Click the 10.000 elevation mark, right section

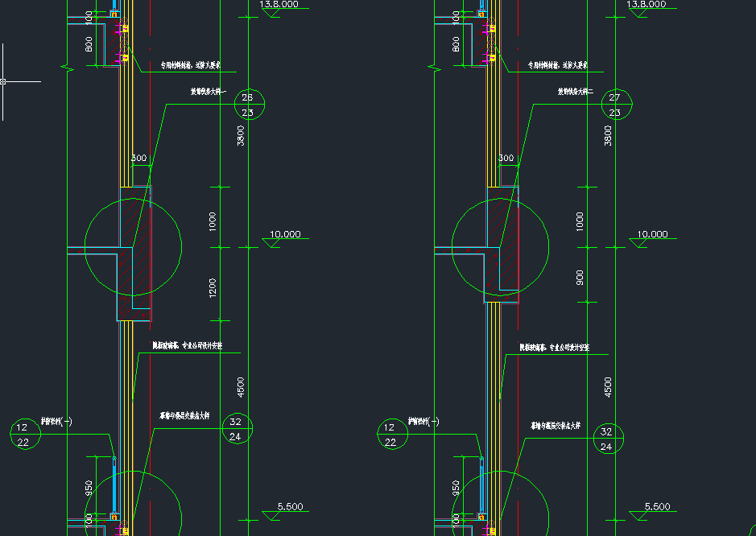pos(653,238)
